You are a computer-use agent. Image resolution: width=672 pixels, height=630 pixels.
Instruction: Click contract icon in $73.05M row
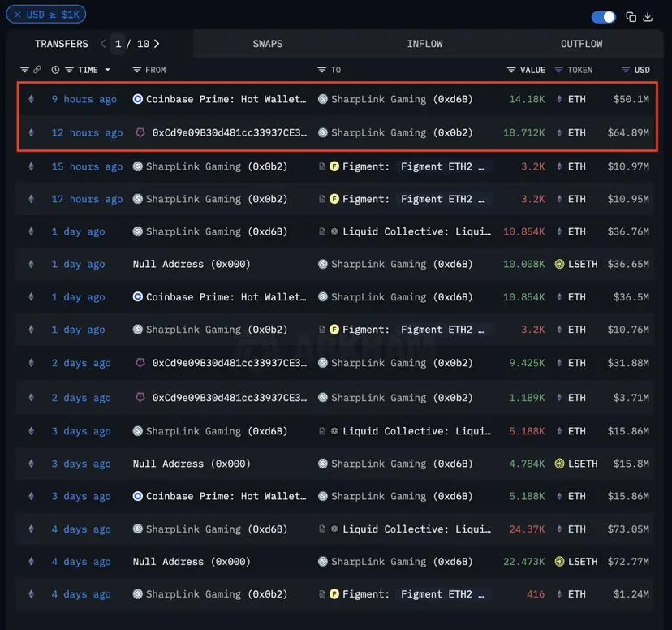coord(322,529)
